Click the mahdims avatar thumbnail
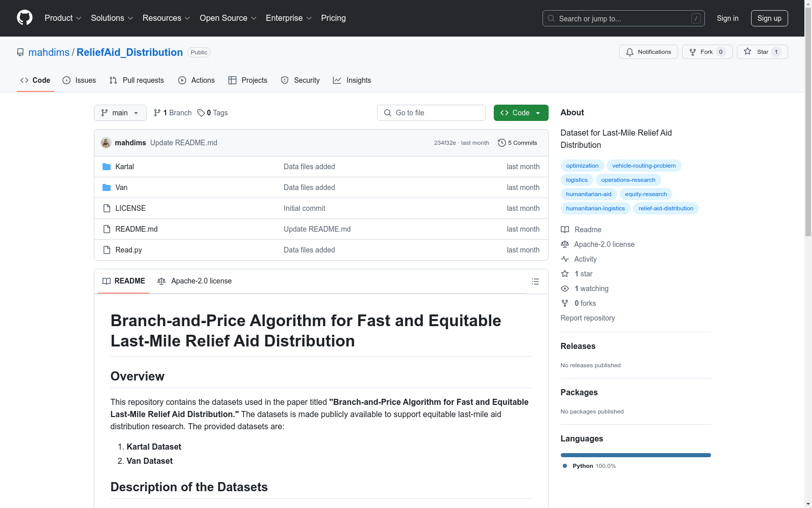Viewport: 812px width, 508px height. [x=106, y=143]
